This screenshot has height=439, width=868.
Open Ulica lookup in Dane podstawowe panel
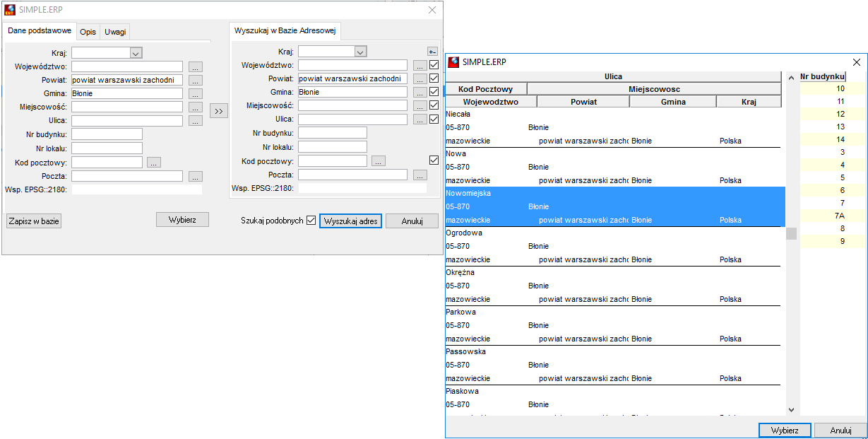click(196, 121)
